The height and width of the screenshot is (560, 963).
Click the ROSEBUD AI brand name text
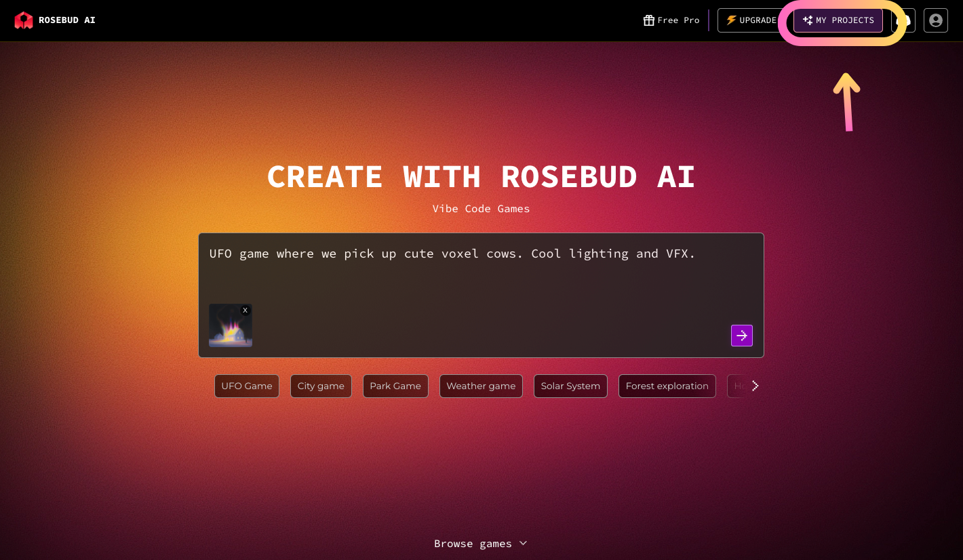pos(67,20)
